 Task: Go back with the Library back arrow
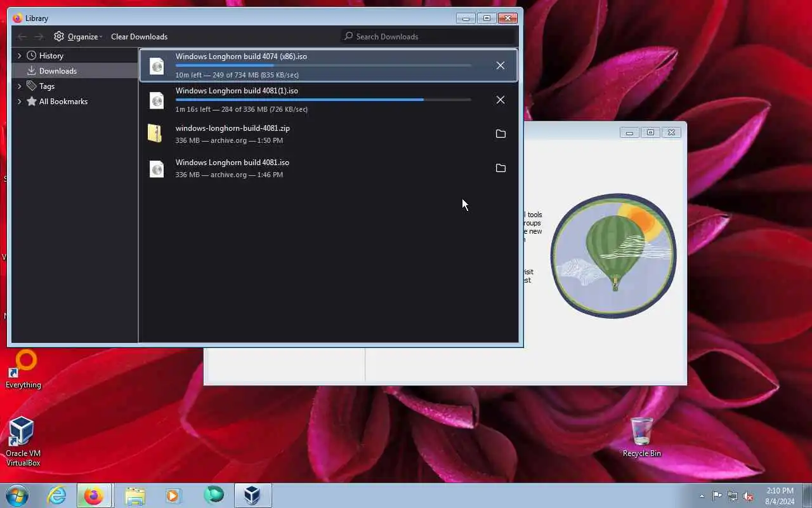[x=22, y=36]
